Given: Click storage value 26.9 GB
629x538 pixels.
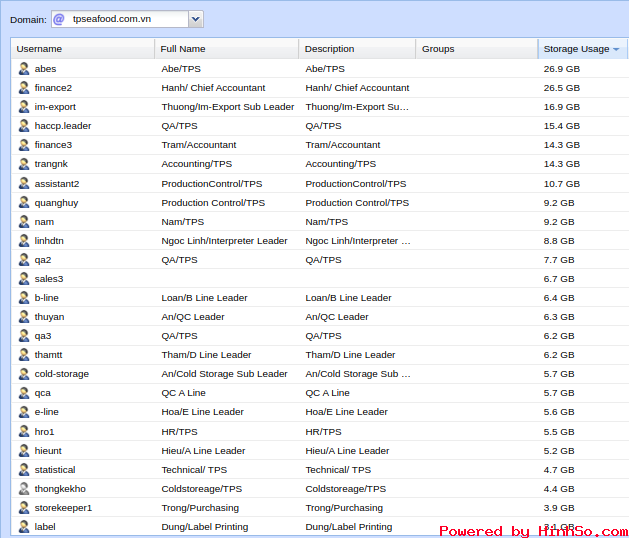Looking at the screenshot, I should pos(562,69).
